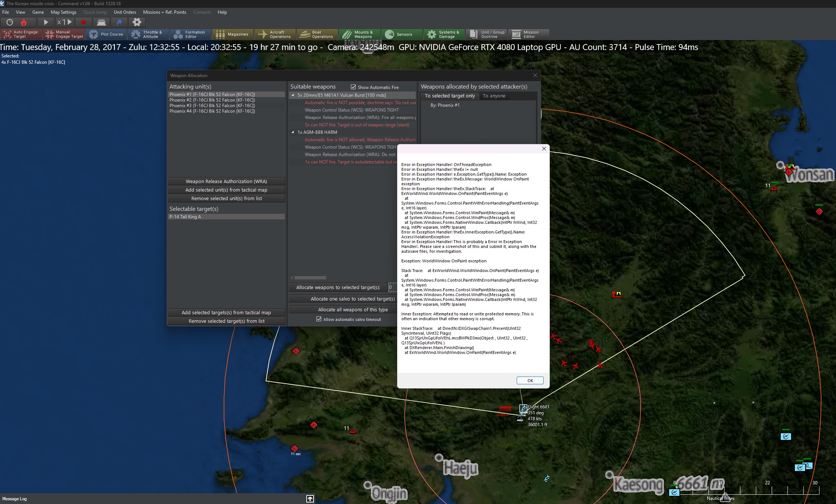Image resolution: width=836 pixels, height=504 pixels.
Task: Click OK on the error dialog
Action: 530,381
